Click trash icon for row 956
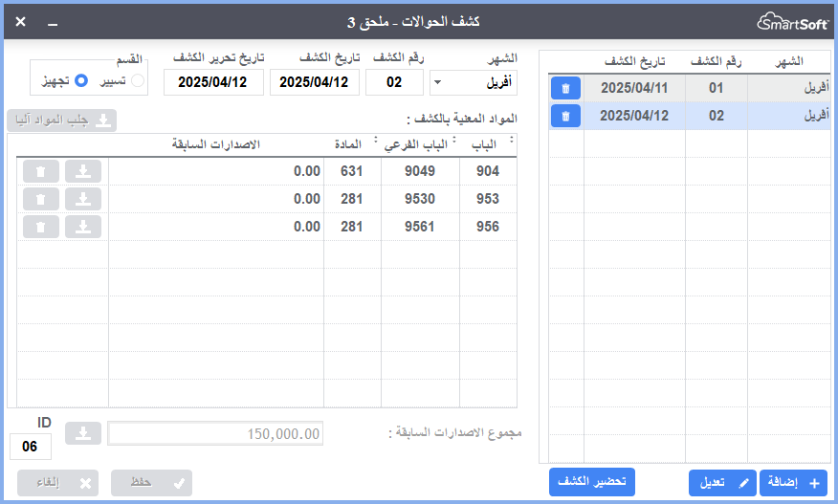 coord(40,227)
